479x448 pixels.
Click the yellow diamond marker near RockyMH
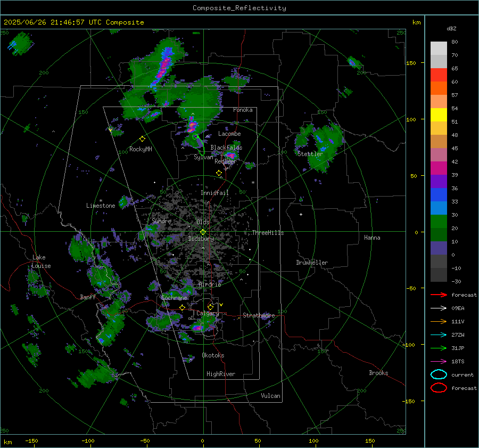(x=142, y=139)
